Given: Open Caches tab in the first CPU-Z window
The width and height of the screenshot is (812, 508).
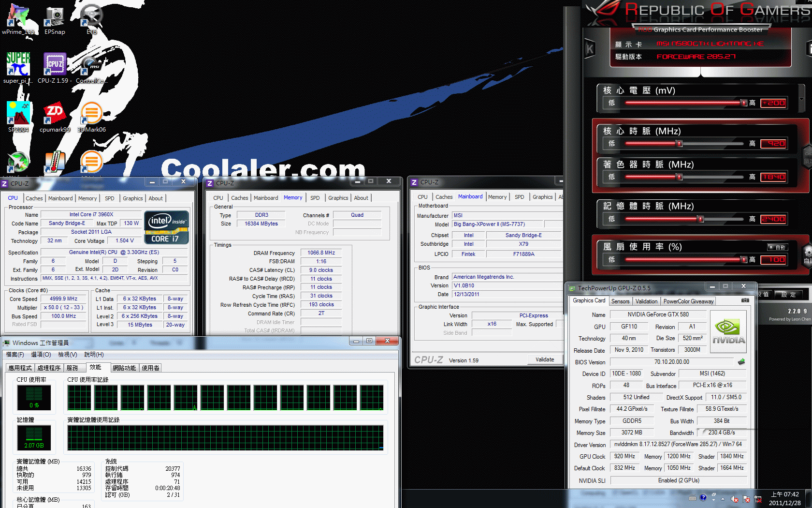Looking at the screenshot, I should 34,198.
